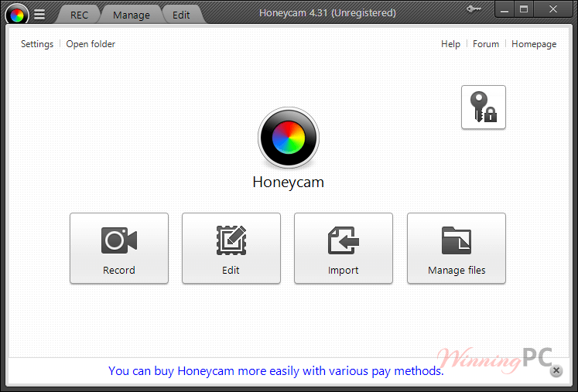Open the Edit button with stamp icon
The image size is (578, 392).
231,248
